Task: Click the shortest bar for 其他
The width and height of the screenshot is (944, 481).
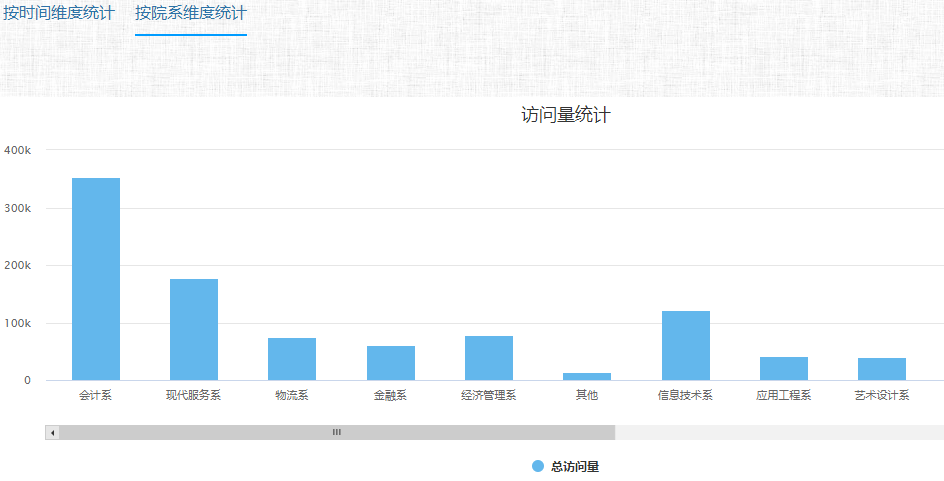Action: point(587,376)
